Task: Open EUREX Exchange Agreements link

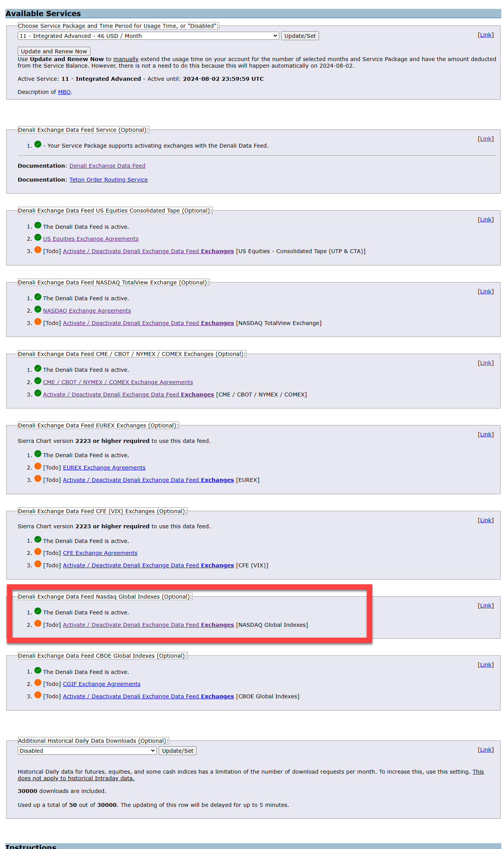Action: (104, 468)
